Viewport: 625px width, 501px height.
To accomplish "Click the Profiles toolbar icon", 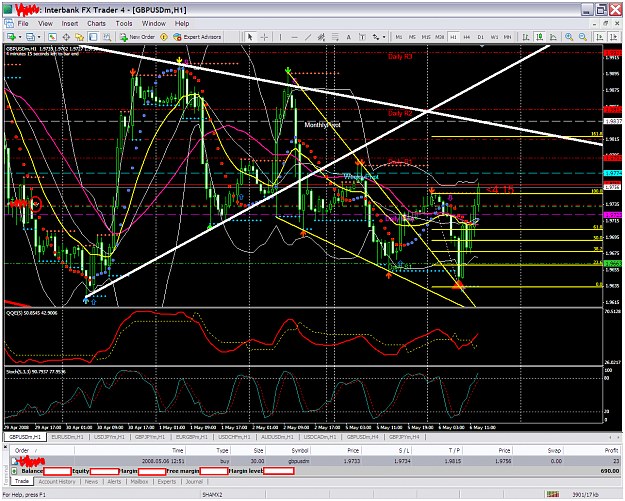I will (x=30, y=37).
